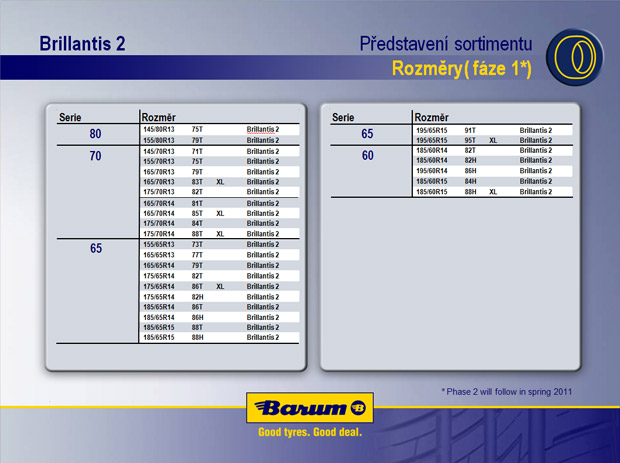Click 'Brillantis 2' in the 195/60R14 row
The image size is (620, 463).
[536, 171]
